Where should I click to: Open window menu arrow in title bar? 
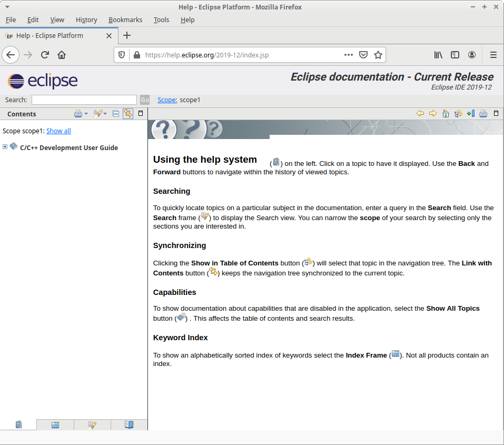click(7, 7)
